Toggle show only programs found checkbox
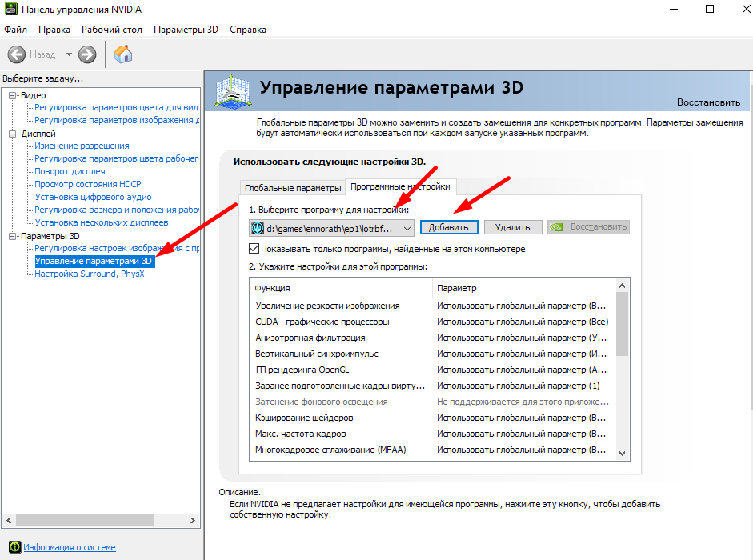This screenshot has height=560, width=753. point(254,249)
